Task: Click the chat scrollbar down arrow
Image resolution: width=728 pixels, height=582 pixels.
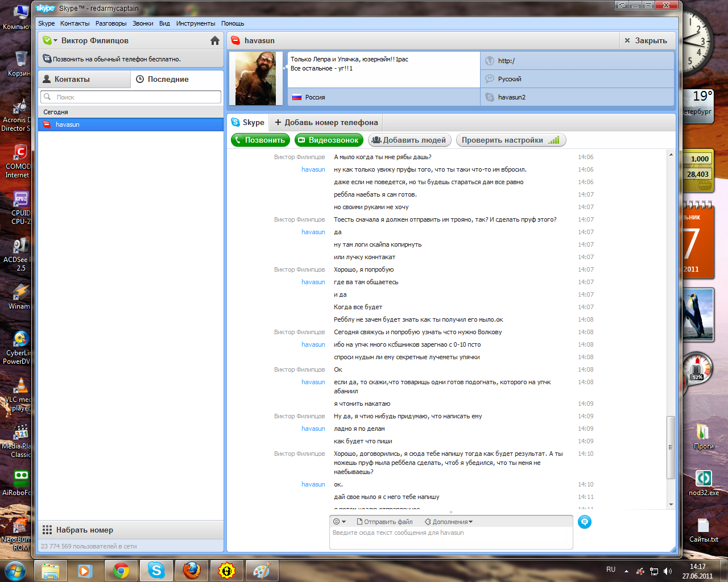Action: (x=671, y=504)
